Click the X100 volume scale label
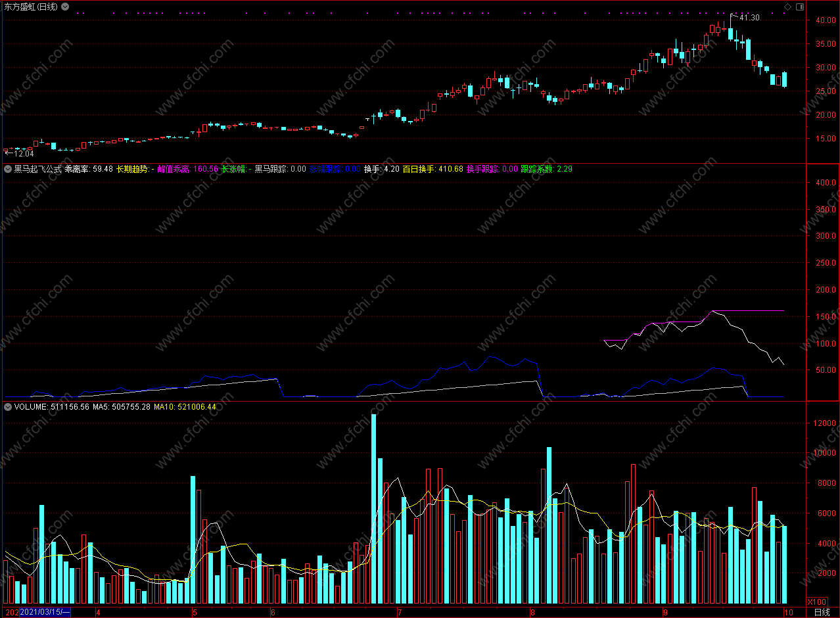 point(816,602)
